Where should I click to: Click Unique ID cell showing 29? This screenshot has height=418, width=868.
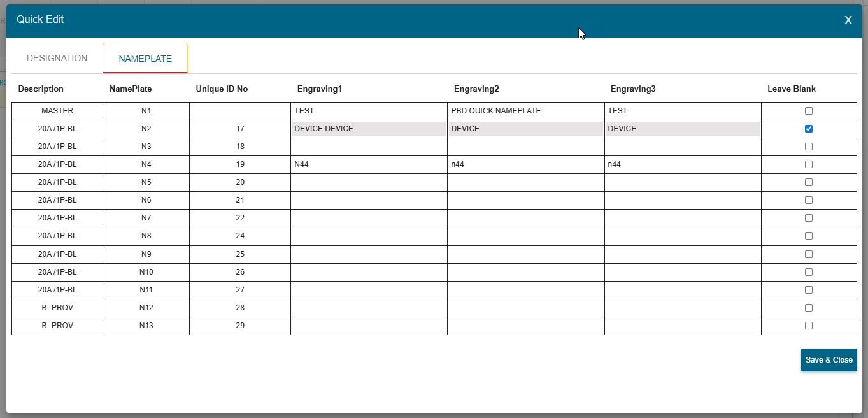click(x=240, y=326)
